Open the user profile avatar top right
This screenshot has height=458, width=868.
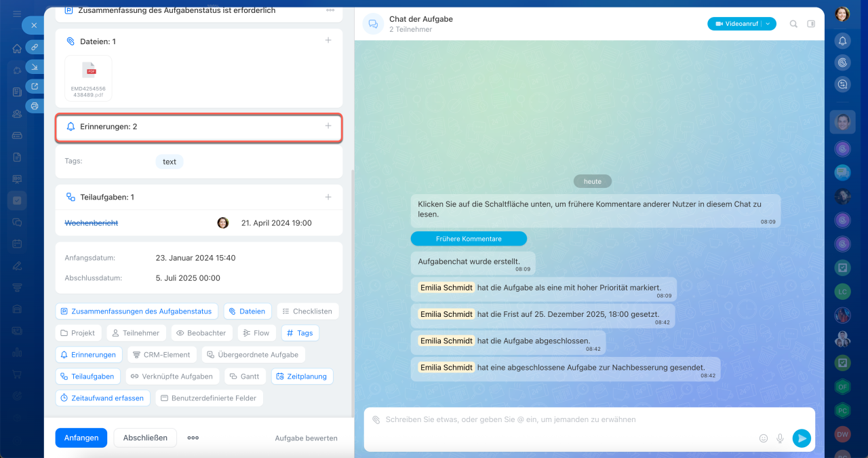[x=842, y=14]
